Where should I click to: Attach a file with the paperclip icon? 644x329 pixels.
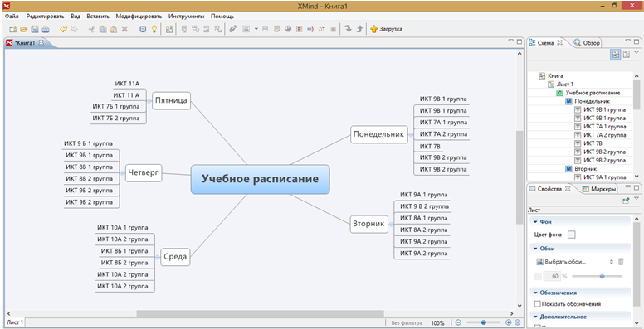[x=232, y=29]
